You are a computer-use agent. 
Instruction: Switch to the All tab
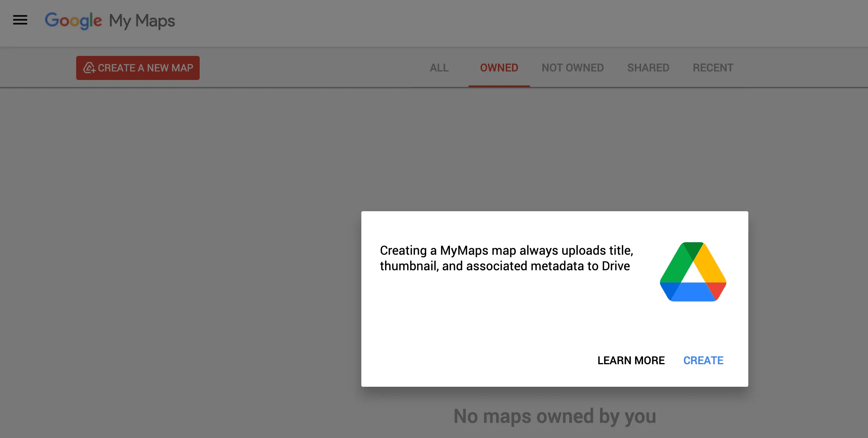pyautogui.click(x=439, y=68)
